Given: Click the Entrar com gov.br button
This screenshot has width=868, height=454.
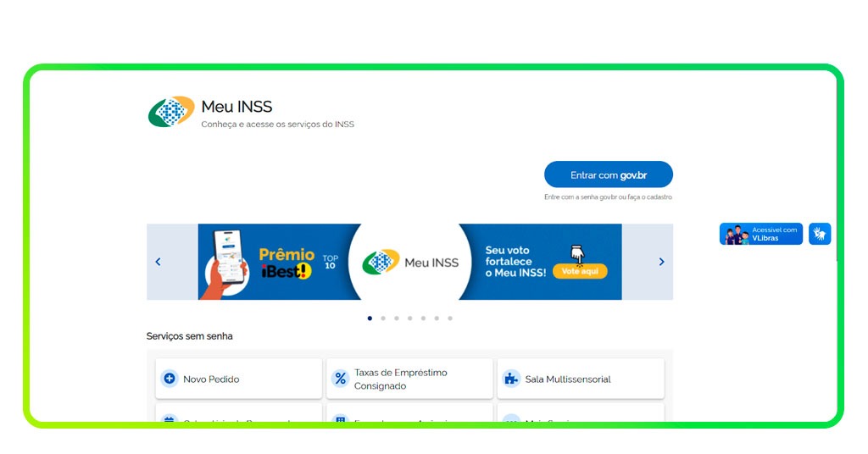Looking at the screenshot, I should (609, 174).
